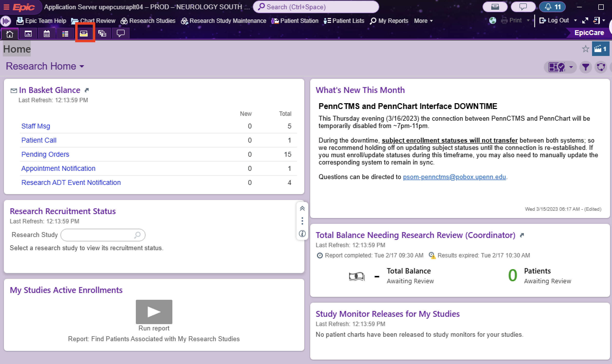Refresh the dashboard with circular arrows icon

pyautogui.click(x=601, y=67)
